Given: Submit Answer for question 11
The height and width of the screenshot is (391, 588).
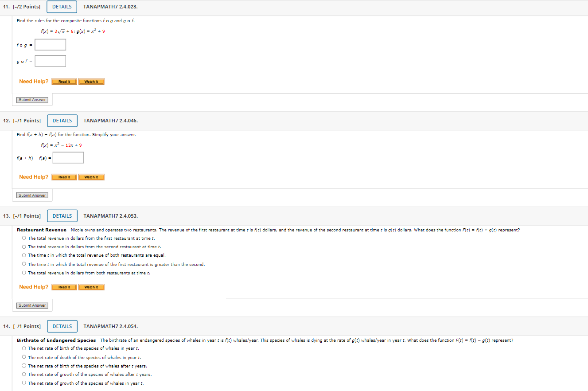Looking at the screenshot, I should (x=32, y=100).
